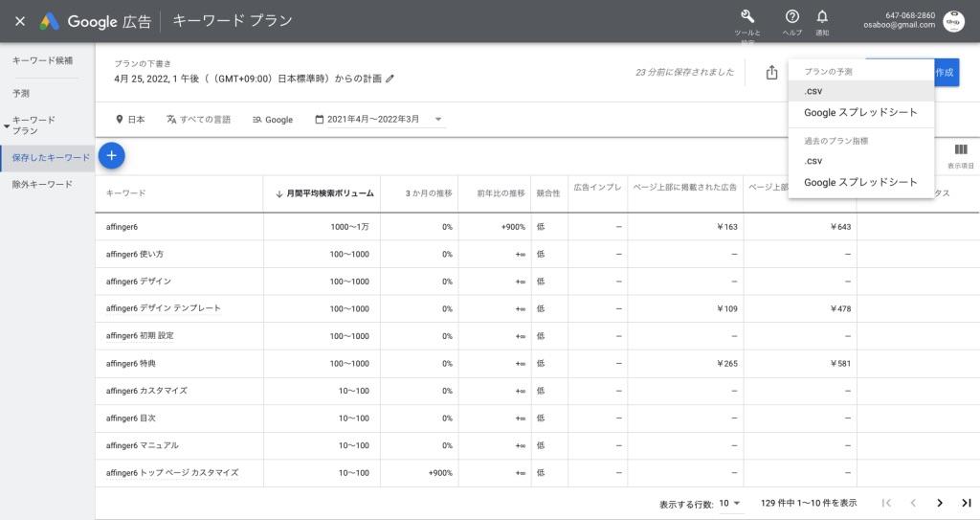Click the ¥265 bid value
The image size is (980, 520).
coord(727,364)
